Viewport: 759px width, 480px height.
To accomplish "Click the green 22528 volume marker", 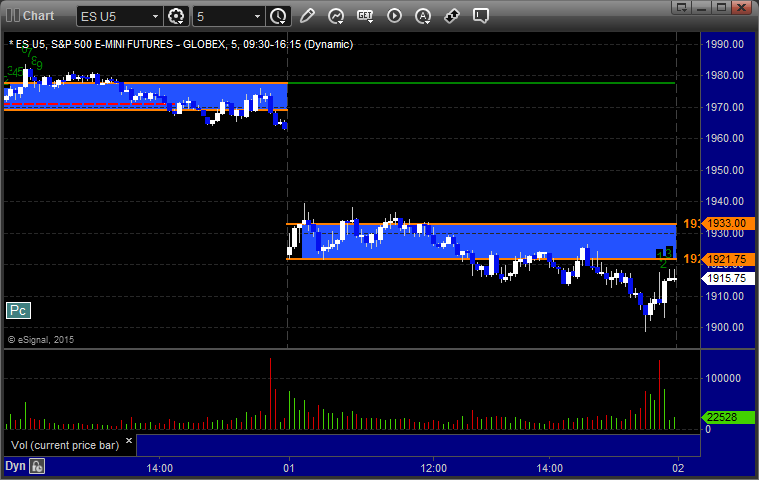I will (729, 417).
